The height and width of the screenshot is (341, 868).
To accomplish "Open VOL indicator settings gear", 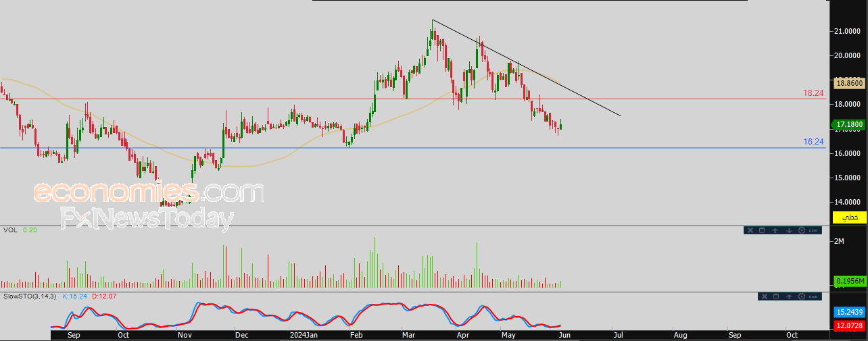I will pyautogui.click(x=802, y=230).
